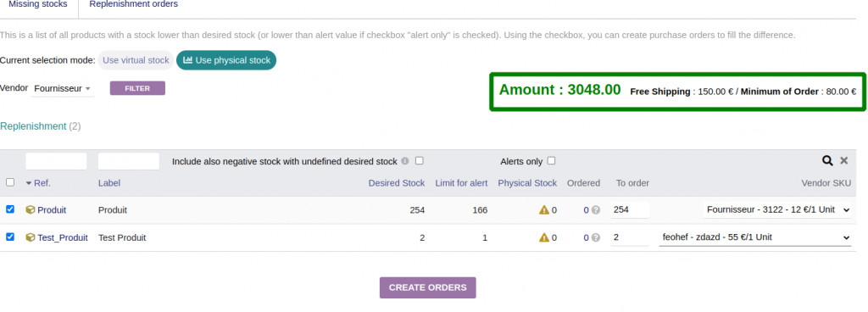Sort by the Label column header
The height and width of the screenshot is (312, 868).
[x=109, y=183]
